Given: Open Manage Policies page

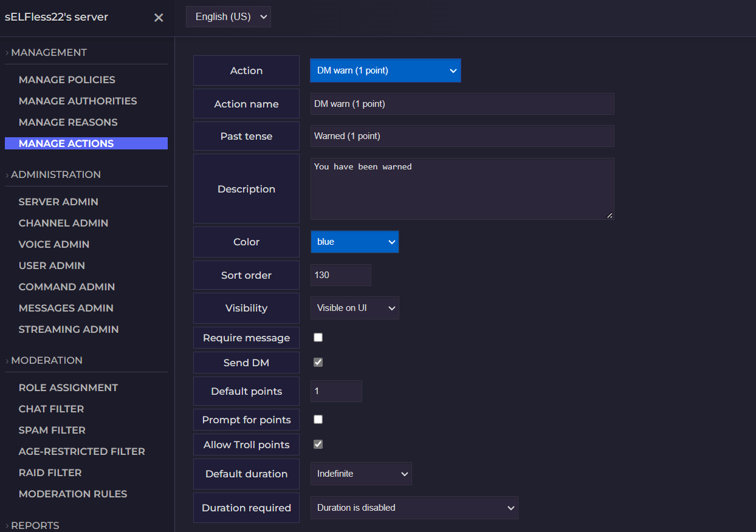Looking at the screenshot, I should click(67, 80).
